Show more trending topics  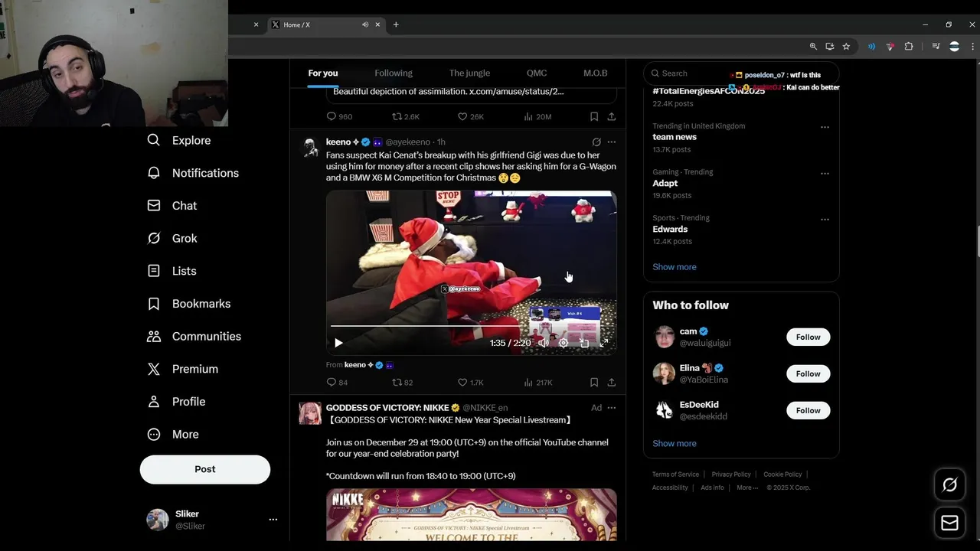[x=675, y=267]
